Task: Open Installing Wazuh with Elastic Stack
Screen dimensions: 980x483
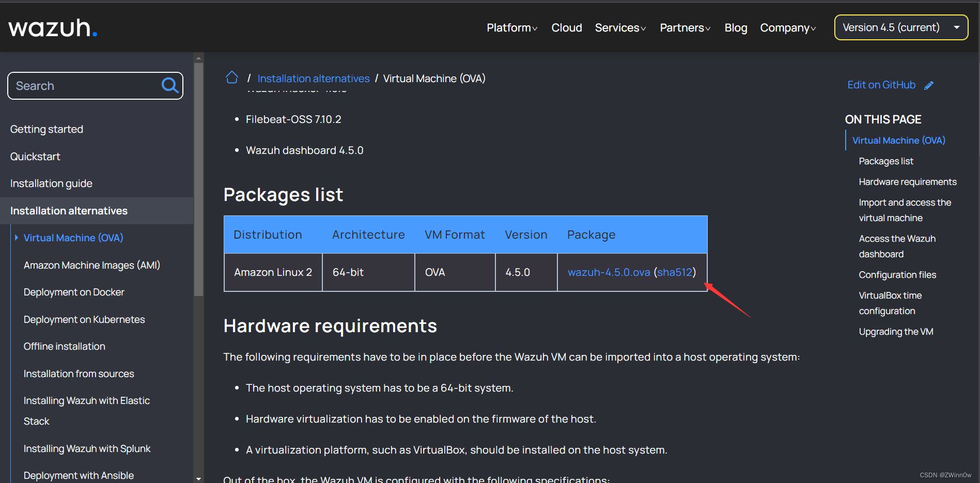Action: coord(87,411)
